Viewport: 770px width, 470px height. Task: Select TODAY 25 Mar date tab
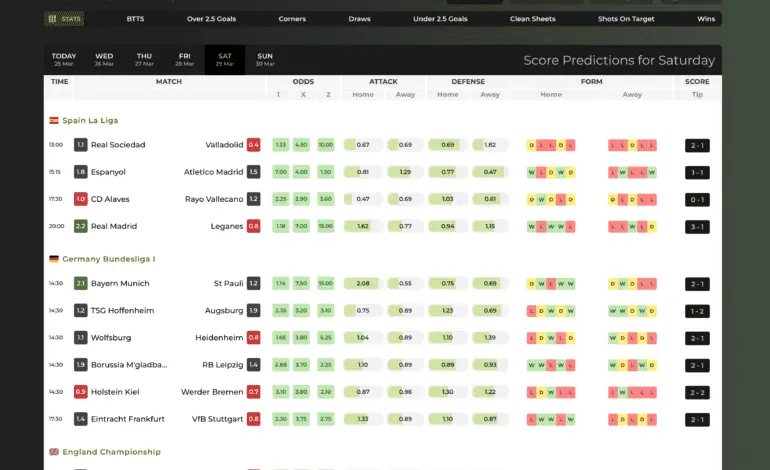pos(64,59)
